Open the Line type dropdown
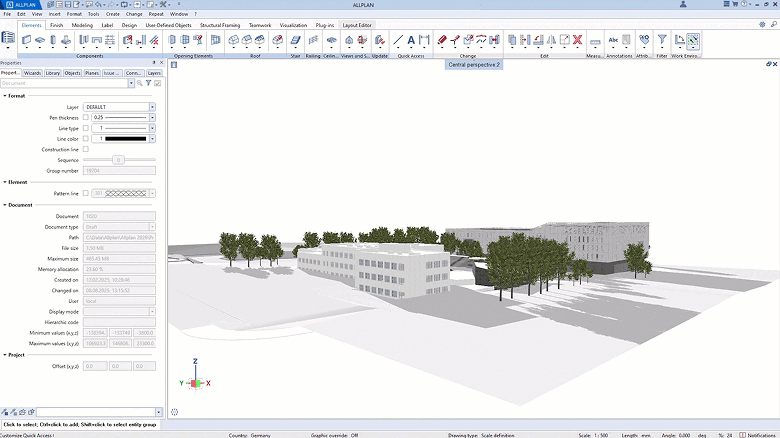This screenshot has height=438, width=780. (152, 128)
